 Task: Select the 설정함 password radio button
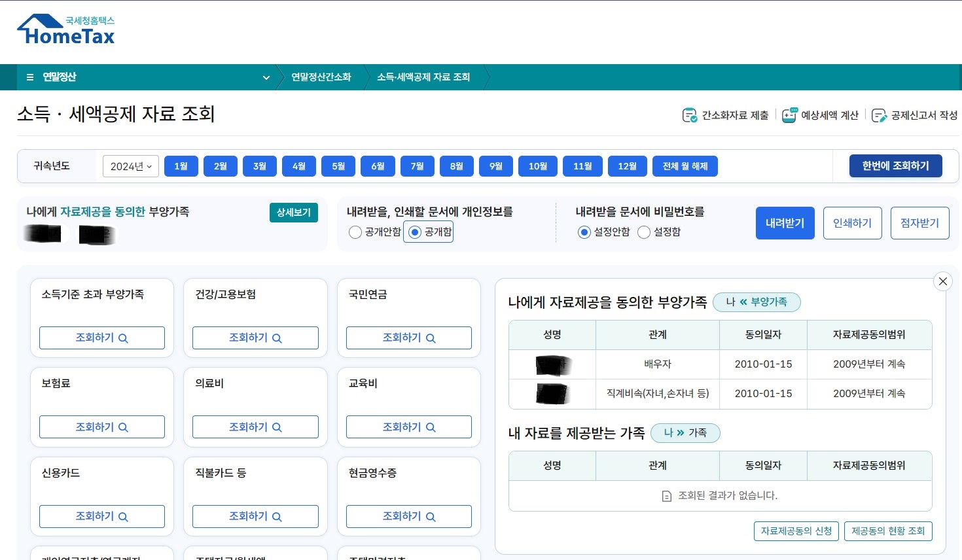tap(644, 232)
